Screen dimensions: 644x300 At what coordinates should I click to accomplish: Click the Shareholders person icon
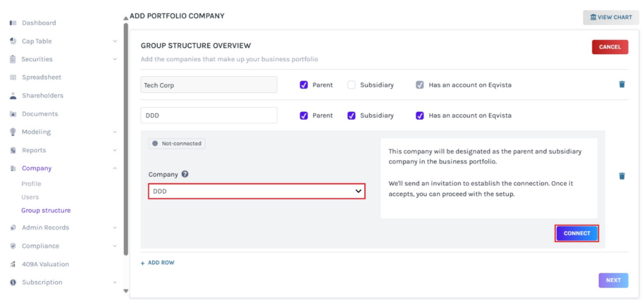point(13,96)
